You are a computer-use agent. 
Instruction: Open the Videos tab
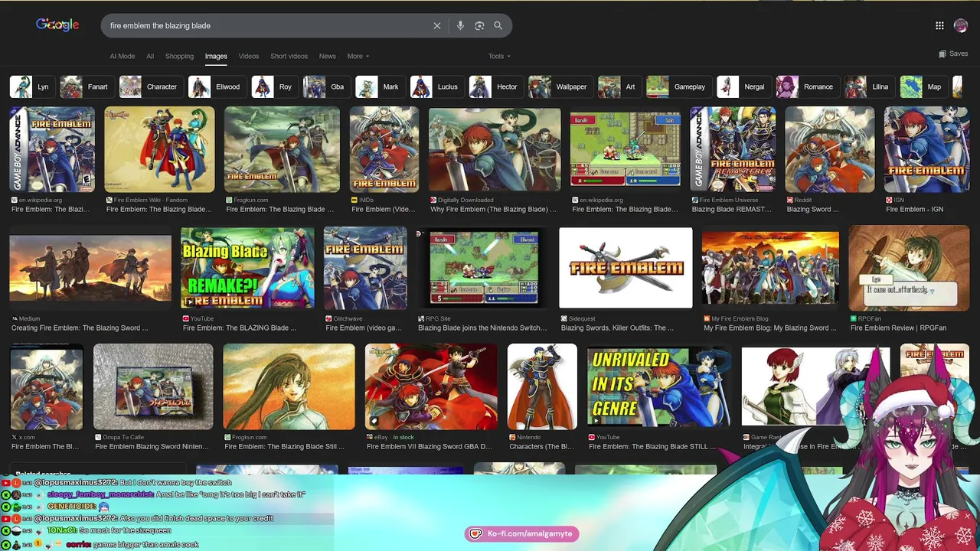248,56
